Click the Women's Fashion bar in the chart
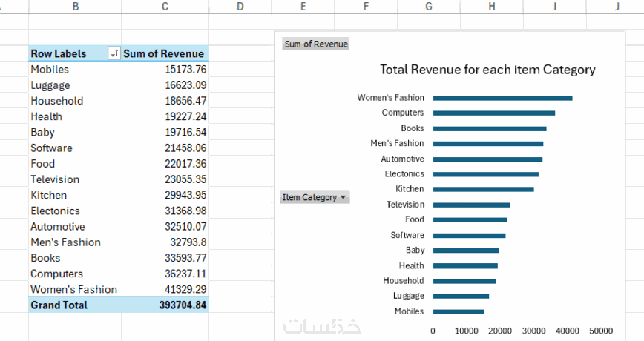644x341 pixels. tap(503, 98)
